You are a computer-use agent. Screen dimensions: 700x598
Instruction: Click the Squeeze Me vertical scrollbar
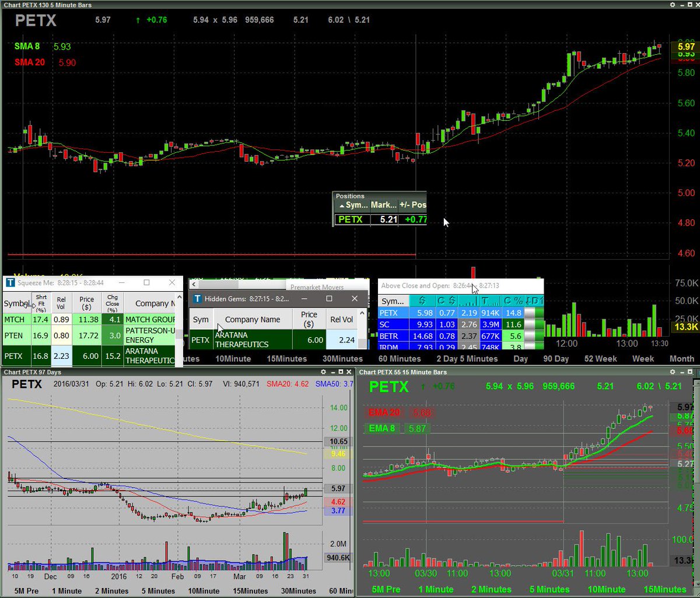pyautogui.click(x=180, y=330)
